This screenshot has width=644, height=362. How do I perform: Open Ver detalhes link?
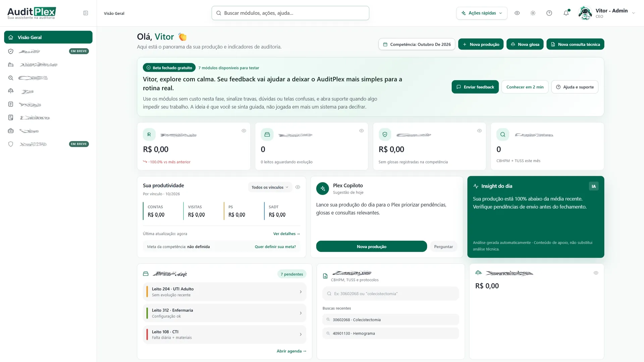point(286,234)
